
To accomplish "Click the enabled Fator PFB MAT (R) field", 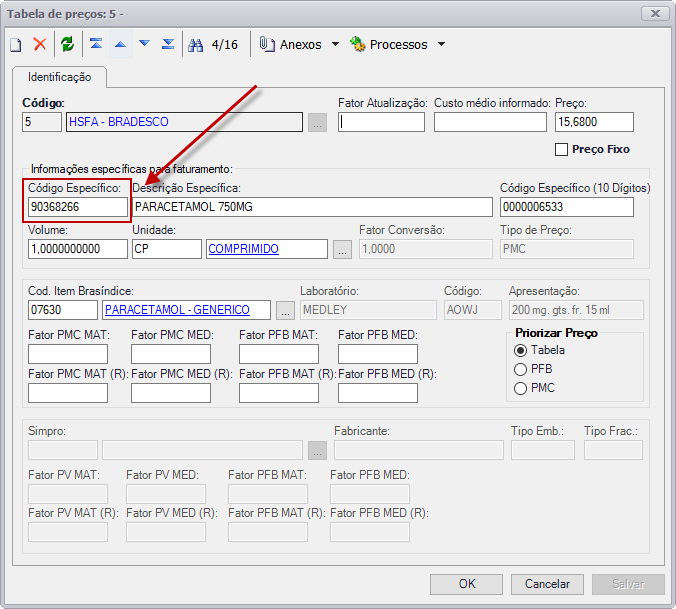I will pos(279,393).
